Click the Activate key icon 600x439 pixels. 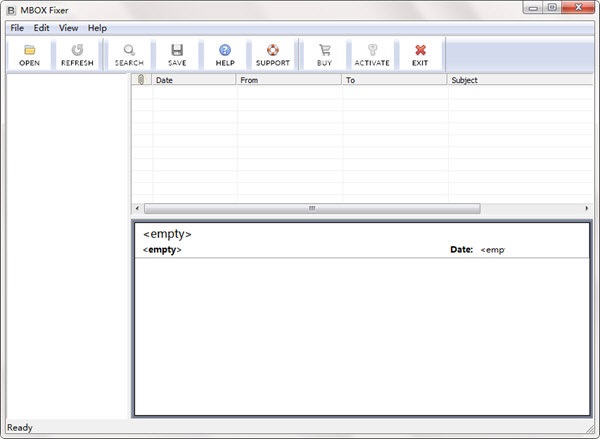point(372,50)
